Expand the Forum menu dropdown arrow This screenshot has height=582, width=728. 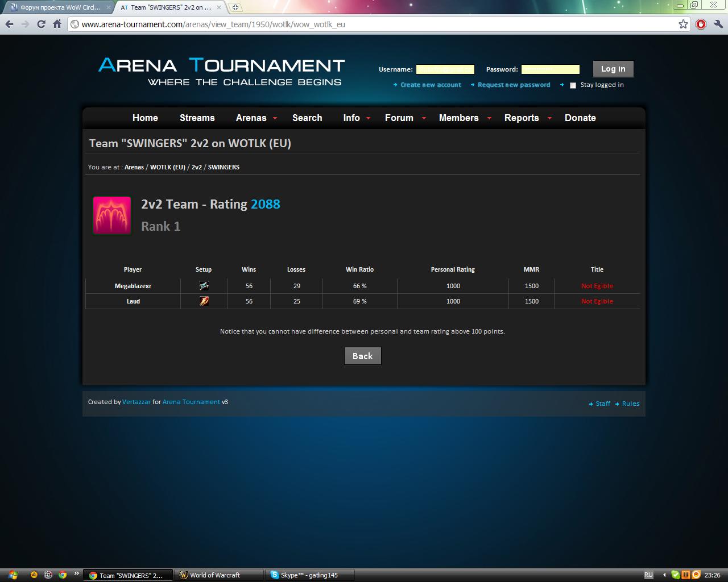(x=424, y=118)
